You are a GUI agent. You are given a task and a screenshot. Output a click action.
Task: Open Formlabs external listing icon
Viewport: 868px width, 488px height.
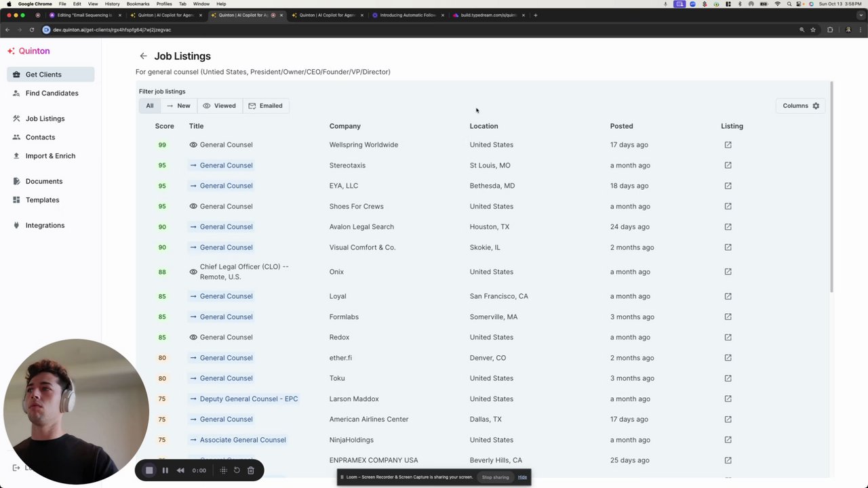[728, 317]
